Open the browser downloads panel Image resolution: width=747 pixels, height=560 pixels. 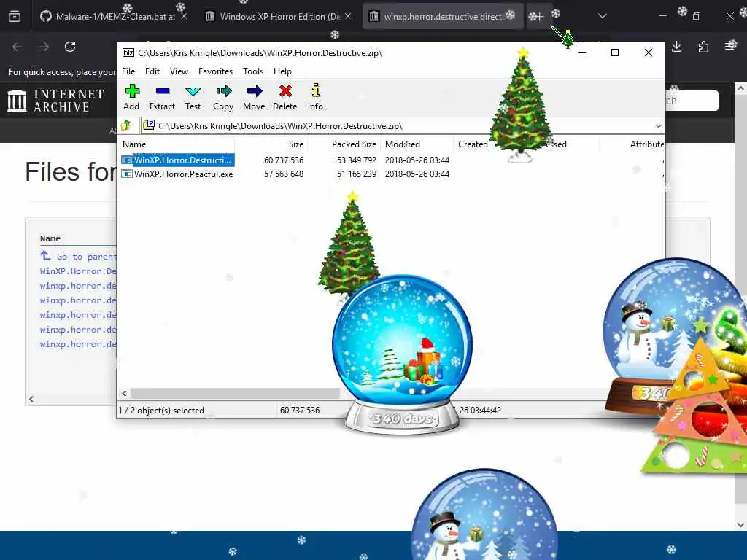[676, 47]
